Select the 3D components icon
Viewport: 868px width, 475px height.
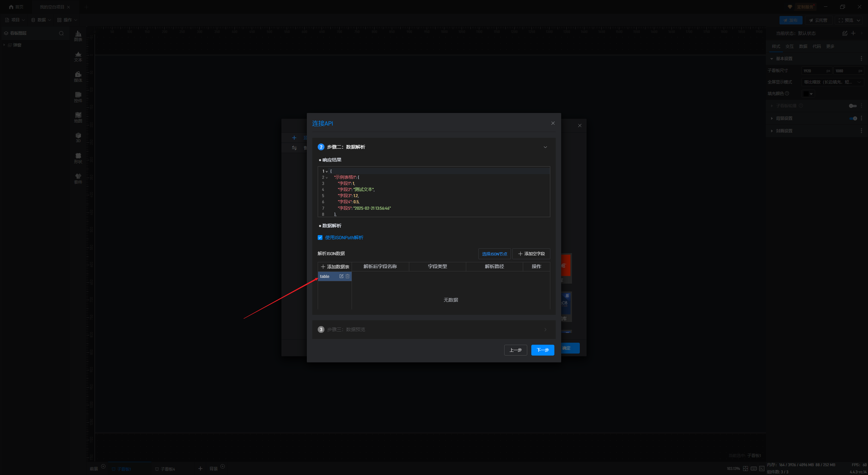point(78,137)
